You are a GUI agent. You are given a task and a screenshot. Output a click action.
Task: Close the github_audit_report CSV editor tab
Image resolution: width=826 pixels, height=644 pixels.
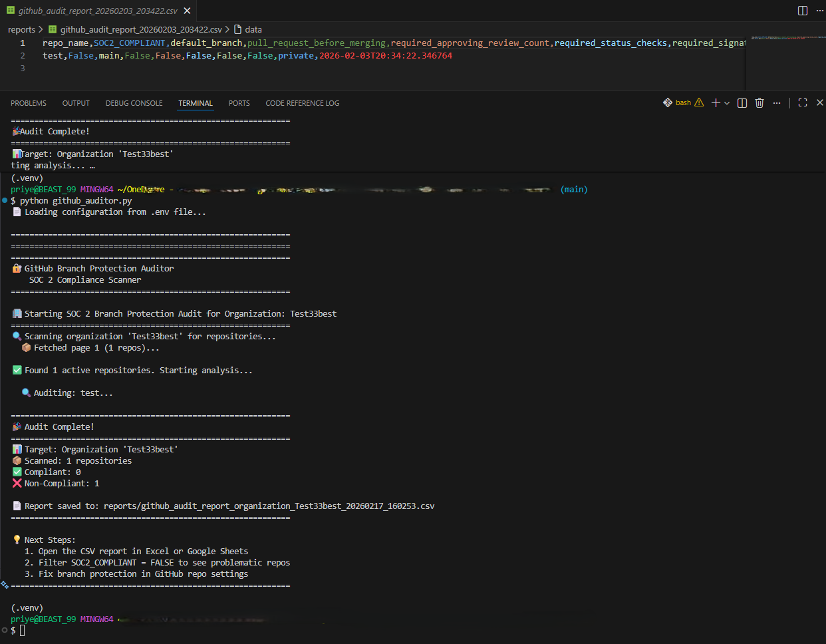tap(187, 11)
